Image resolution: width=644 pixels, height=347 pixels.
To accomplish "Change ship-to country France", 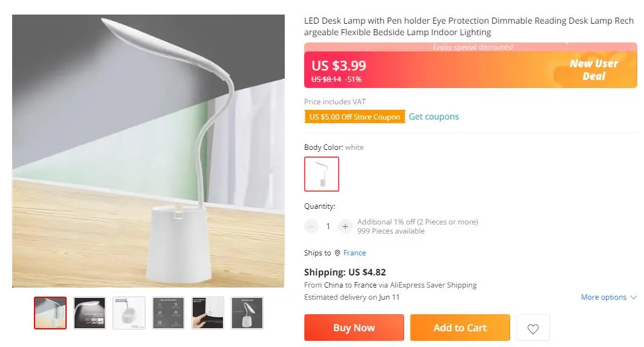I will (354, 253).
